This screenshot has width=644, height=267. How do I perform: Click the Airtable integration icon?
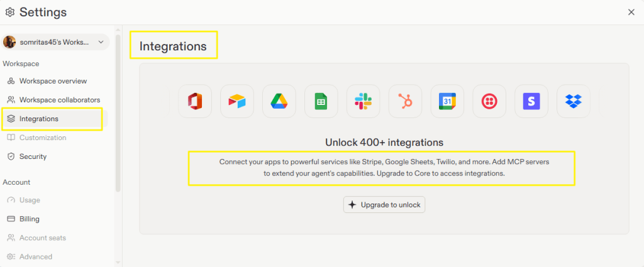pyautogui.click(x=237, y=101)
